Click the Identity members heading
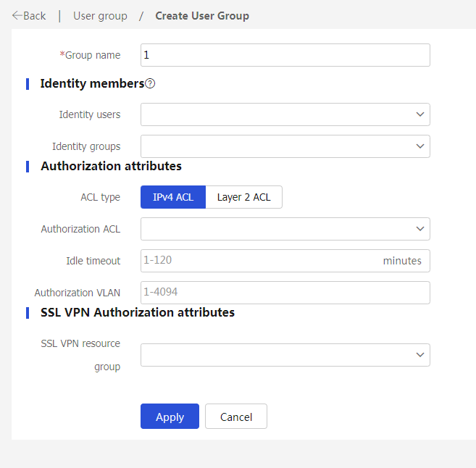 tap(92, 83)
